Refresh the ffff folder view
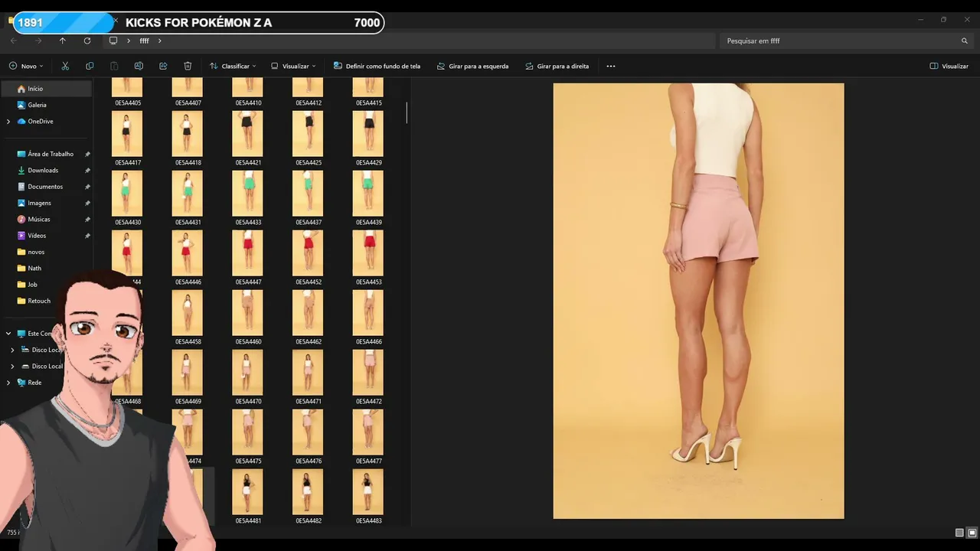 87,41
